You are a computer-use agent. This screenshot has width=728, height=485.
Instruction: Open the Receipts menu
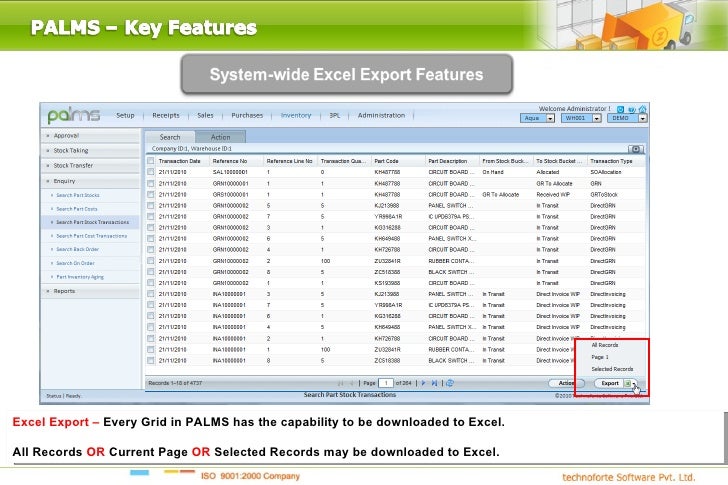click(x=166, y=115)
